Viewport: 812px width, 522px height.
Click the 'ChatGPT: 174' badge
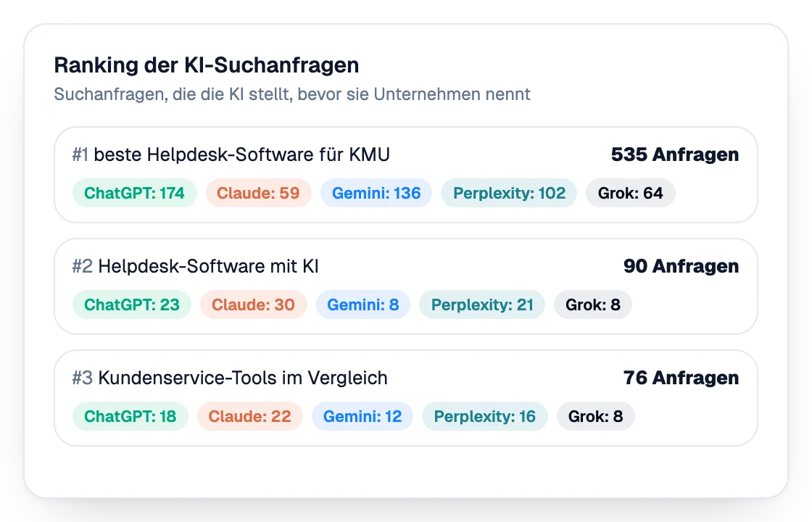point(134,193)
